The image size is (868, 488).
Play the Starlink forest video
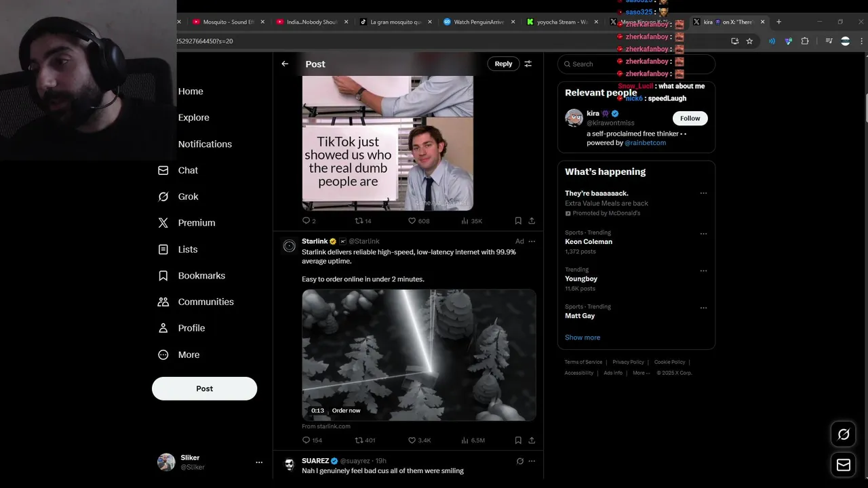point(419,355)
